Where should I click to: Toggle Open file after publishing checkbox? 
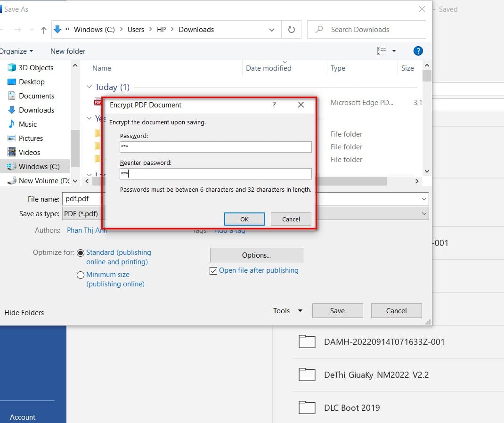click(213, 271)
